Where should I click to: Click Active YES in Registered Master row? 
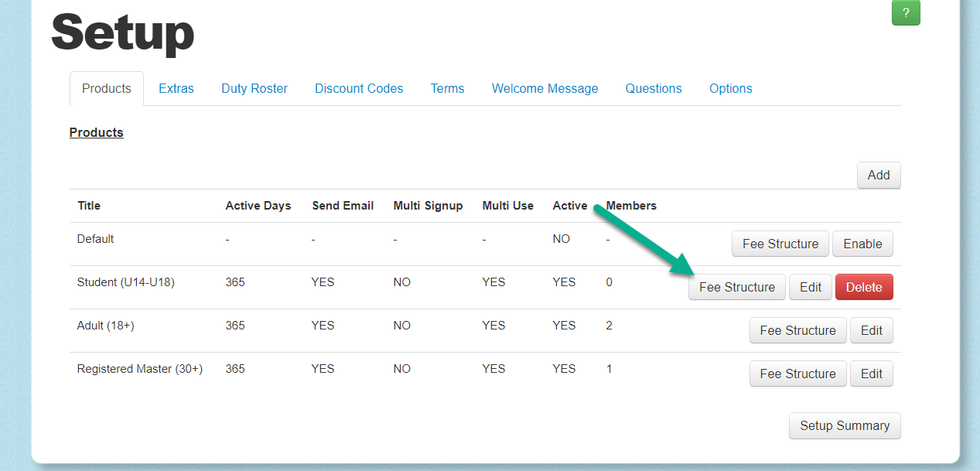click(x=565, y=369)
